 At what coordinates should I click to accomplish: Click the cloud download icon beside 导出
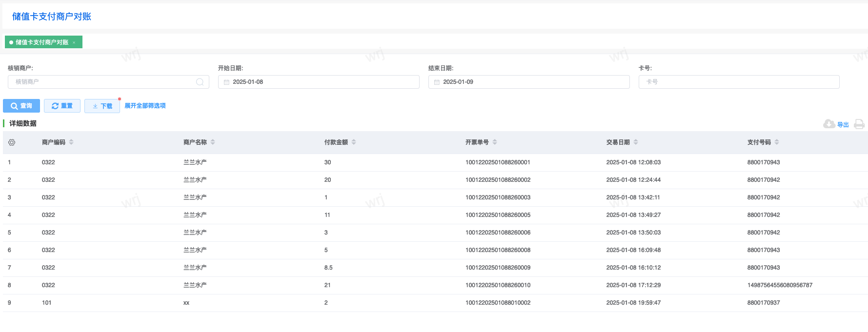click(x=829, y=124)
